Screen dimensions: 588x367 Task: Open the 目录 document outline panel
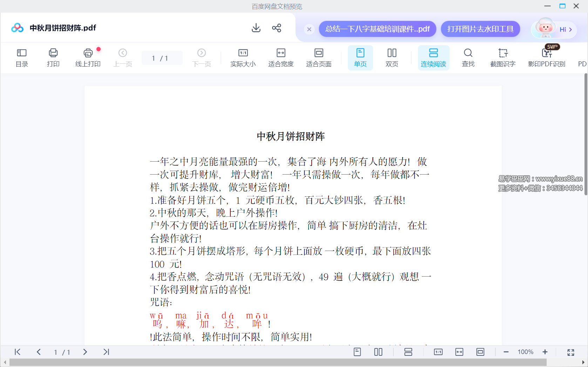21,57
